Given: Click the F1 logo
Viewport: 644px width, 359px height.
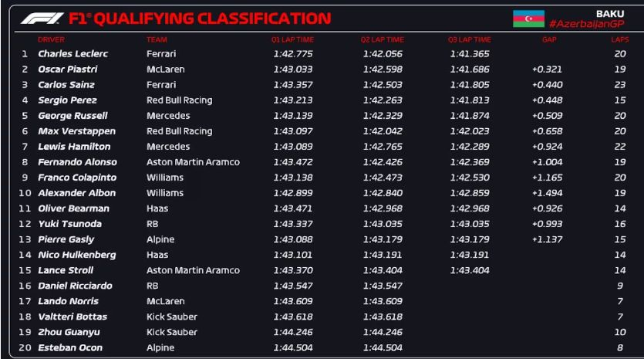Looking at the screenshot, I should click(x=42, y=19).
